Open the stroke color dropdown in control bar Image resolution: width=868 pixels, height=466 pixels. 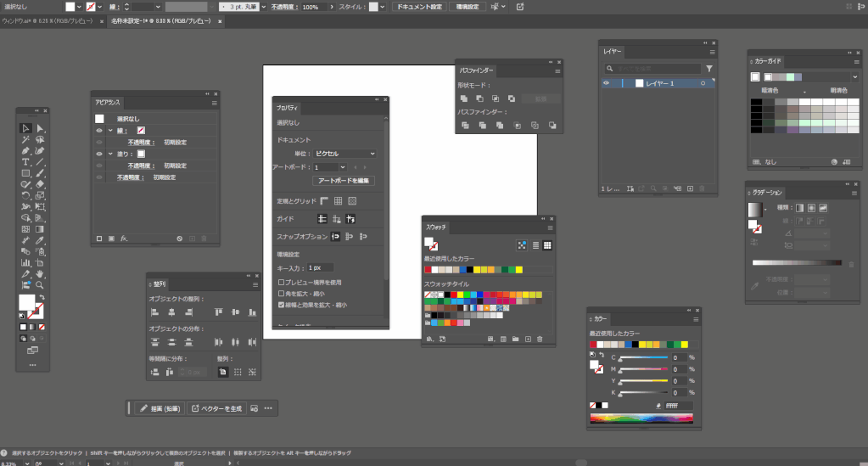[x=99, y=7]
